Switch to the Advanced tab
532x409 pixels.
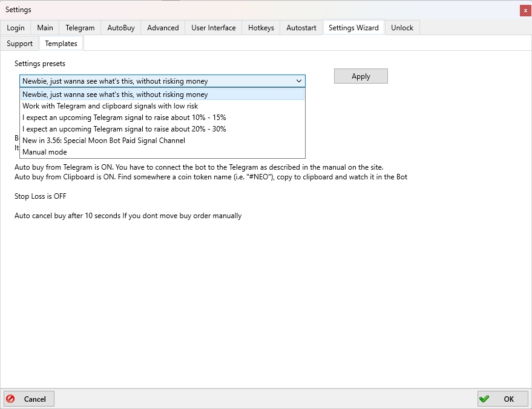point(163,28)
